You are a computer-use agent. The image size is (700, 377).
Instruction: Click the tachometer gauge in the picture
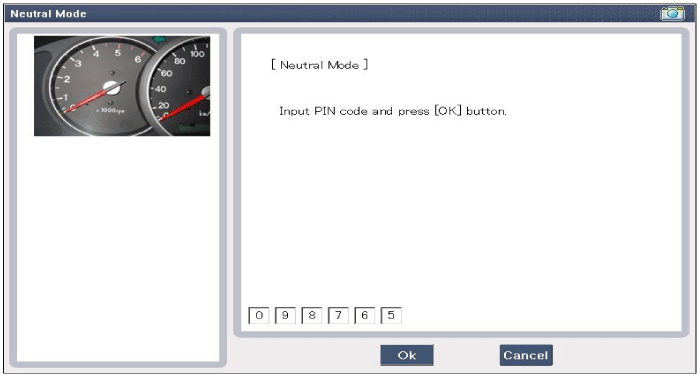(101, 86)
